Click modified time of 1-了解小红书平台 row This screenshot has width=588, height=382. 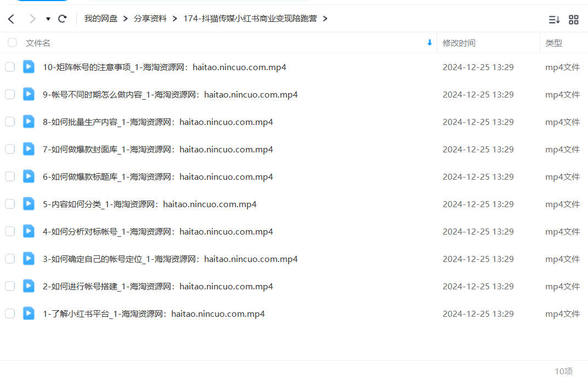tap(478, 314)
